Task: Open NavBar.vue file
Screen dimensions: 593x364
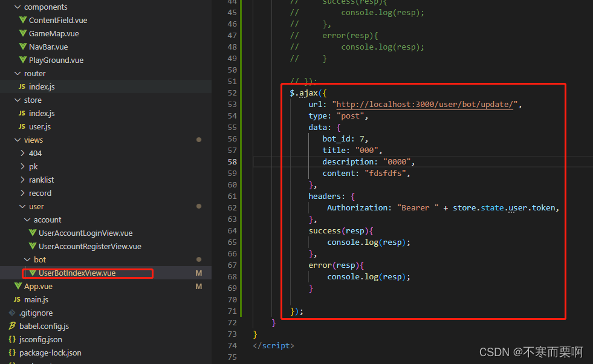Action: 48,47
